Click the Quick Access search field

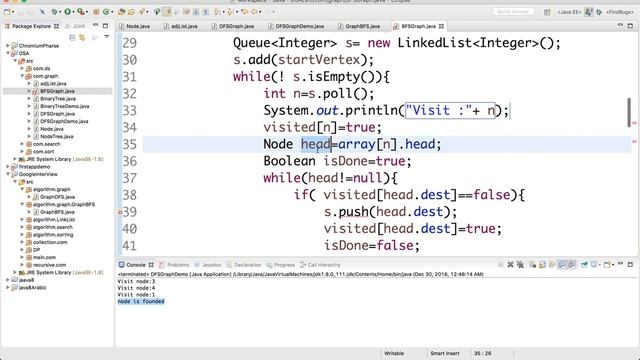513,12
